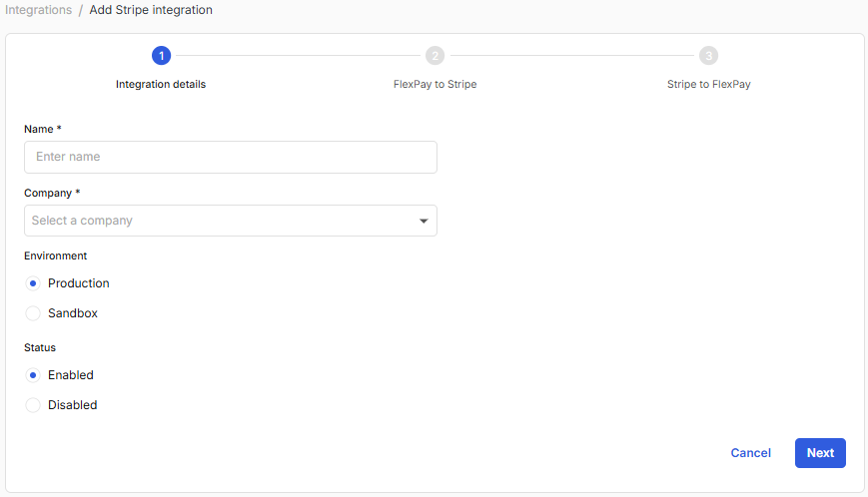Select step 2 circle in progress stepper
This screenshot has width=868, height=497.
pyautogui.click(x=435, y=55)
